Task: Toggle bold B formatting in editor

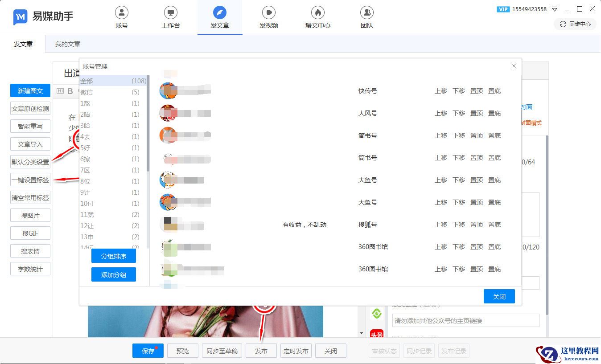Action: tap(70, 91)
